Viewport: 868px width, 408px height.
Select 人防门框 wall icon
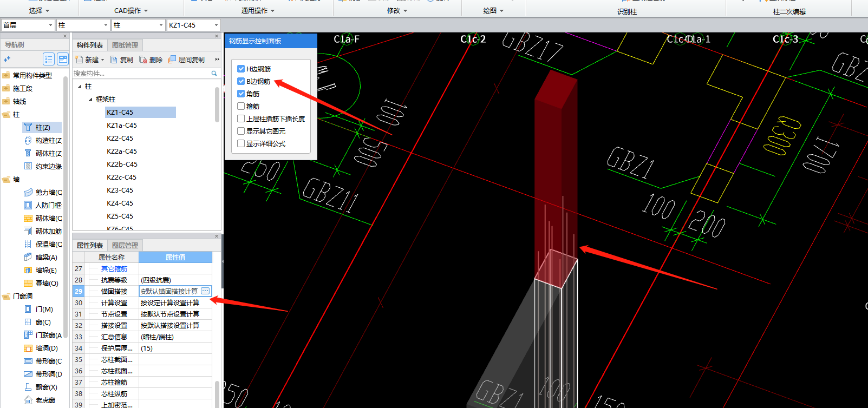pyautogui.click(x=28, y=205)
